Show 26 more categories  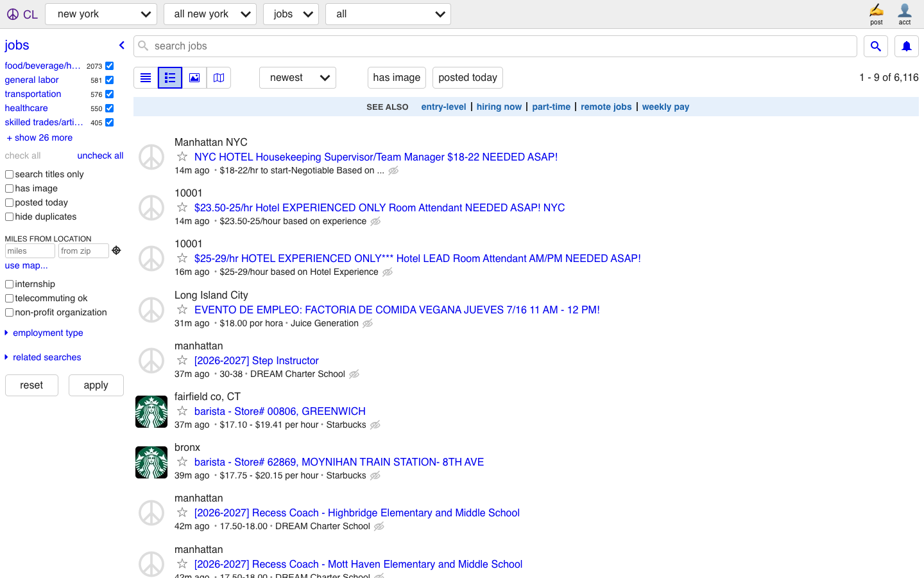coord(39,137)
